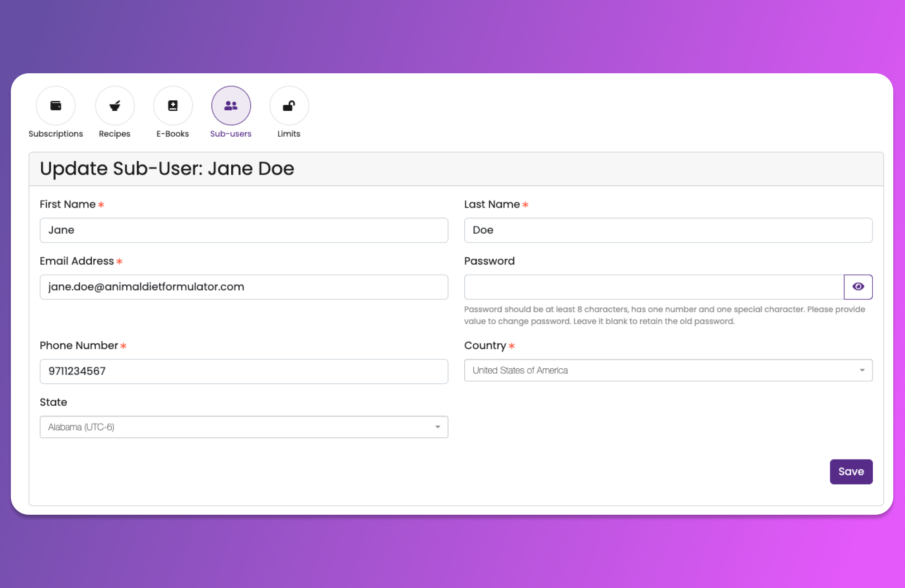
Task: Click the Limits tab label
Action: tap(289, 134)
